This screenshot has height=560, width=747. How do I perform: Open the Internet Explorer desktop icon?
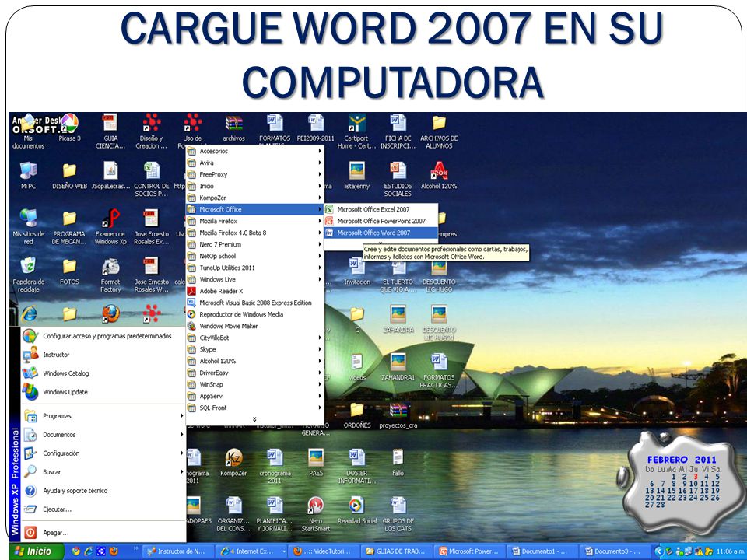(x=29, y=313)
